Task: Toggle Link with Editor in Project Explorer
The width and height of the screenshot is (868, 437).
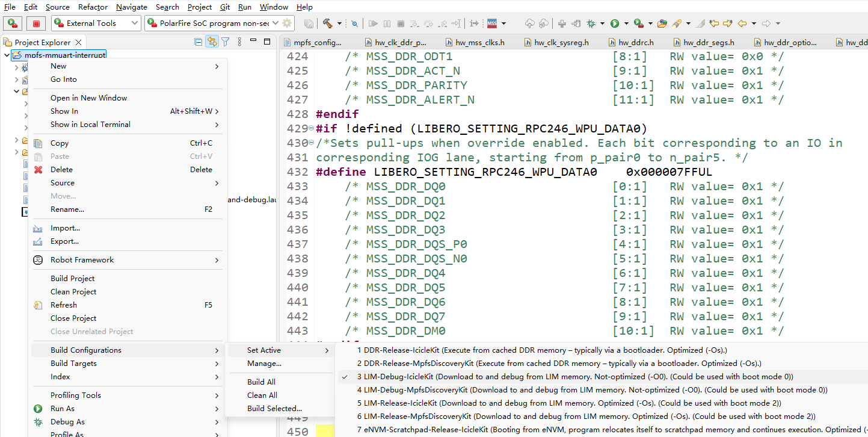Action: point(212,42)
